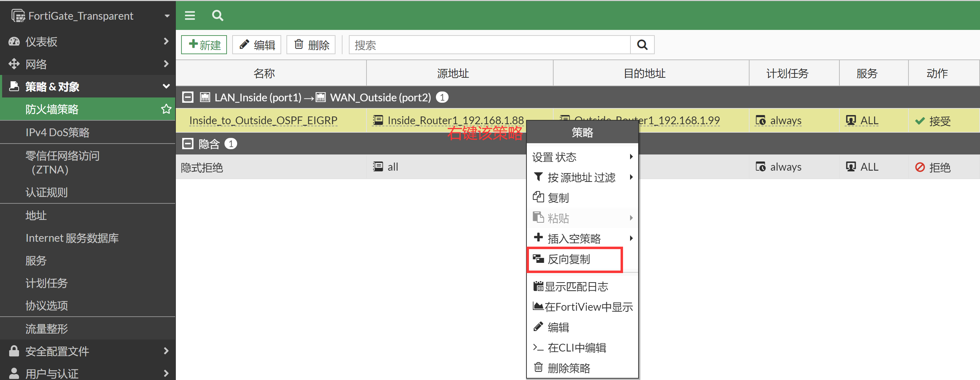The width and height of the screenshot is (980, 380).
Task: Open the FortiGate_Transparent VDOM dropdown
Action: tap(167, 16)
